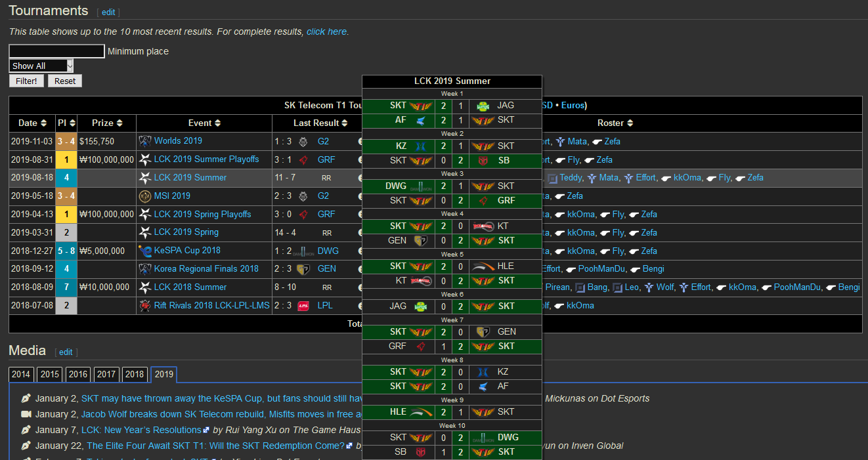The image size is (868, 460).
Task: Sort table by Last Result column arrows
Action: tap(345, 123)
